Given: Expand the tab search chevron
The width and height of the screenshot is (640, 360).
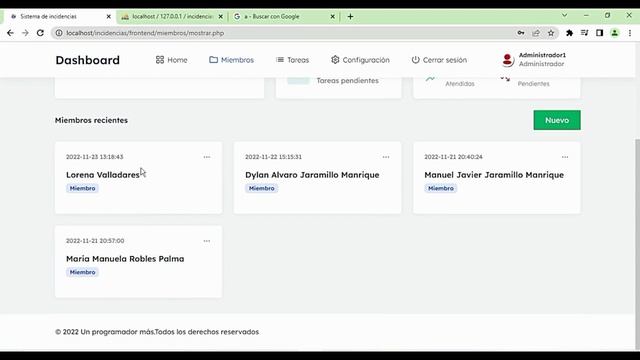Looking at the screenshot, I should pos(564,16).
